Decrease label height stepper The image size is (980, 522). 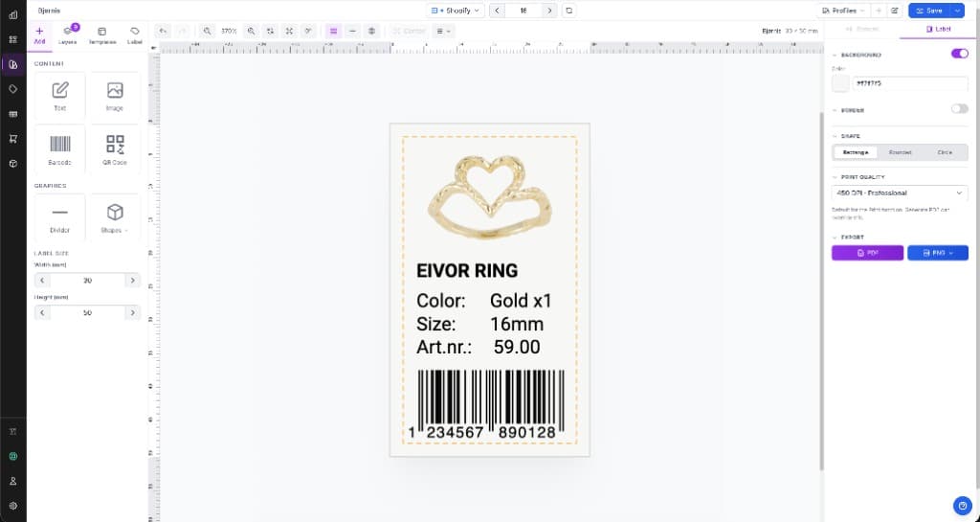pos(42,312)
